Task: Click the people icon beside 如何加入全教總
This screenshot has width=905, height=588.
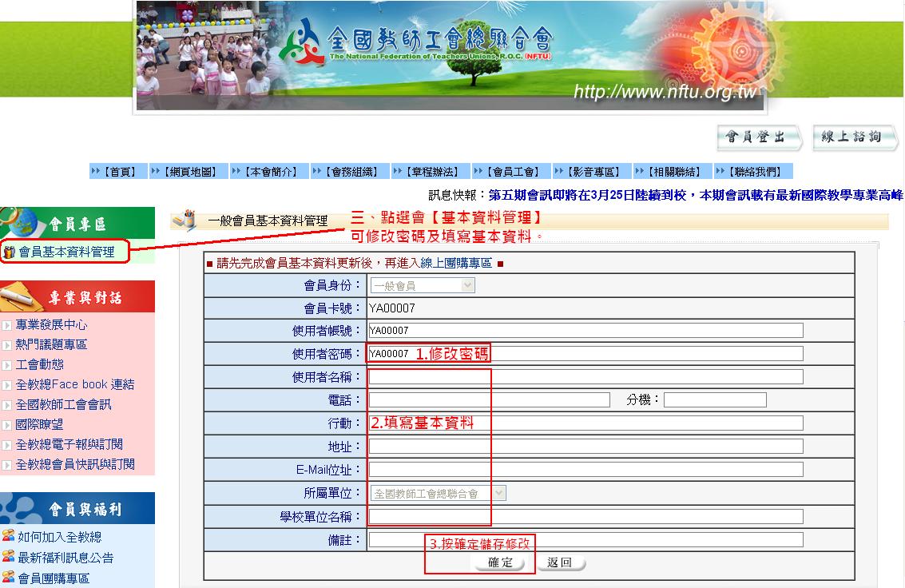Action: (8, 535)
